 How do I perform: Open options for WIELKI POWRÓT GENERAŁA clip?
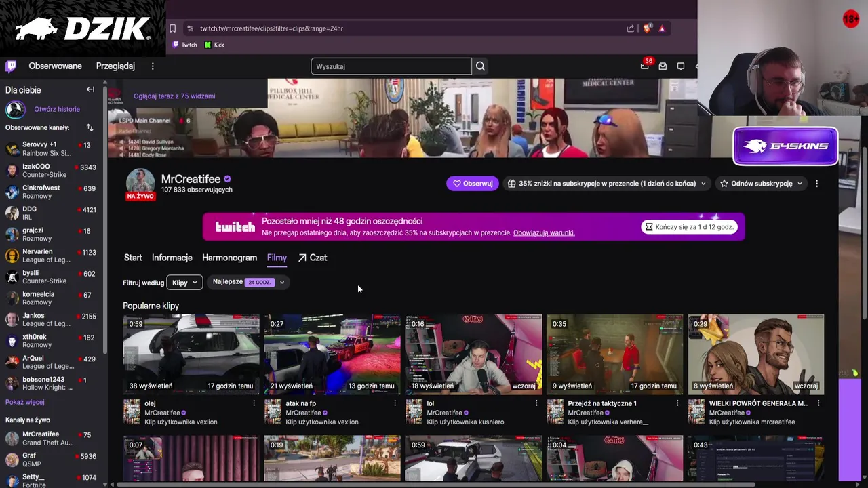pyautogui.click(x=818, y=403)
